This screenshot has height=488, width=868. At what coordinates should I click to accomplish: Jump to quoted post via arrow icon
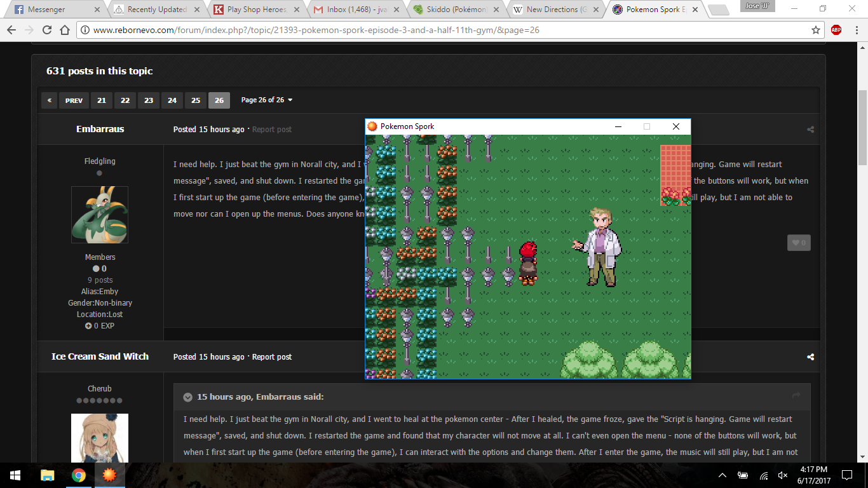(796, 396)
